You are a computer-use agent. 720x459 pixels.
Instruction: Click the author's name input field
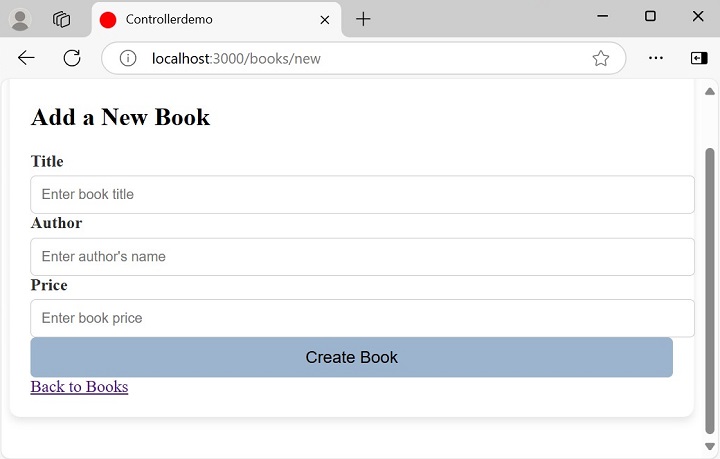coord(362,256)
